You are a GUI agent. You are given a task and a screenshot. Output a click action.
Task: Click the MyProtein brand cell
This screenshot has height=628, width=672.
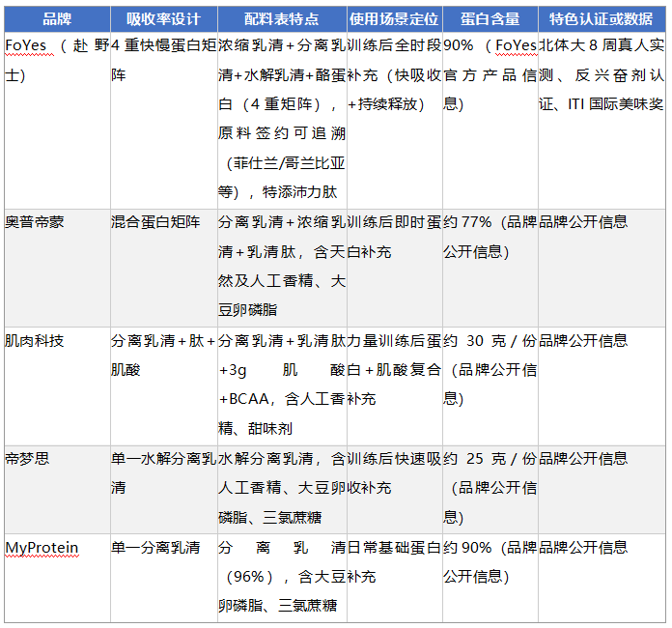coord(57,578)
